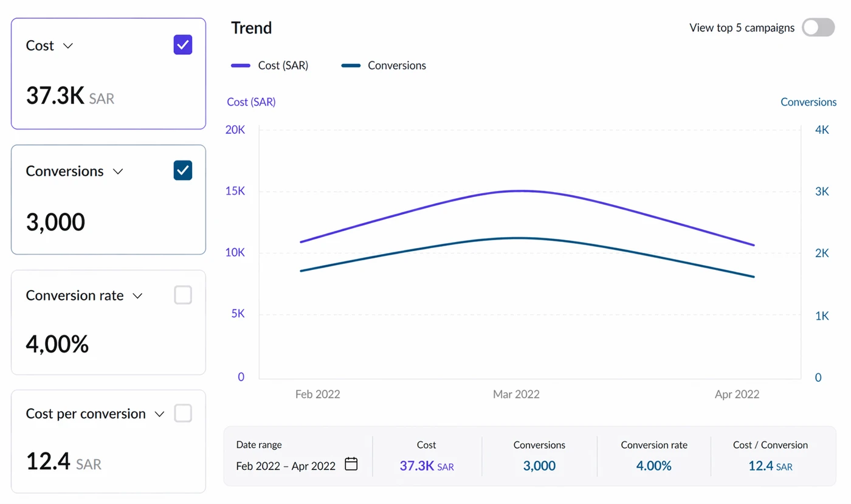Click the 3K right axis tick label

tap(822, 191)
